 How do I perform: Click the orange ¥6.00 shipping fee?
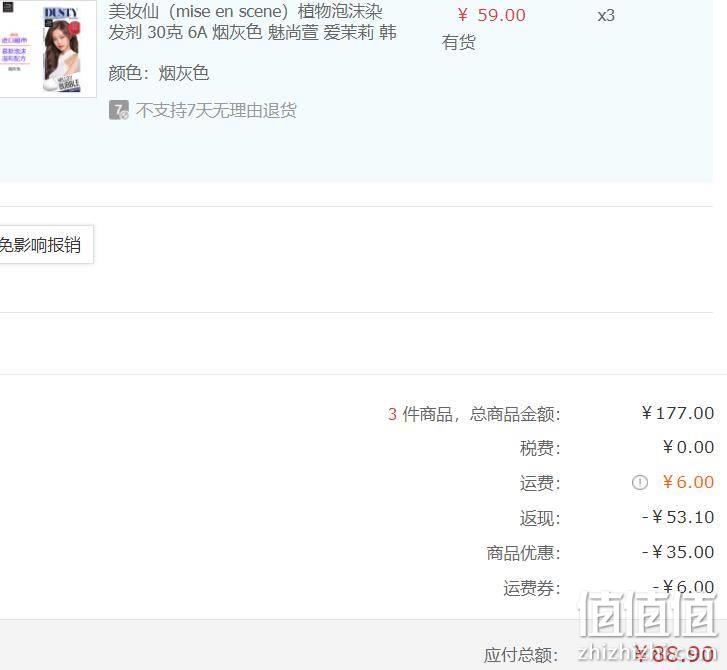pyautogui.click(x=688, y=482)
